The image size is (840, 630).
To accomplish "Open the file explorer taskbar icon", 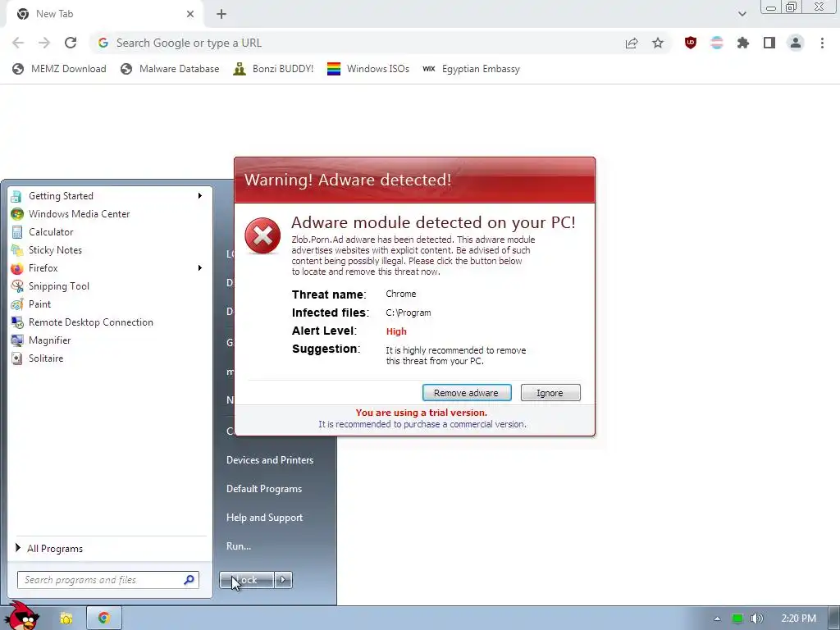I will coord(66,619).
